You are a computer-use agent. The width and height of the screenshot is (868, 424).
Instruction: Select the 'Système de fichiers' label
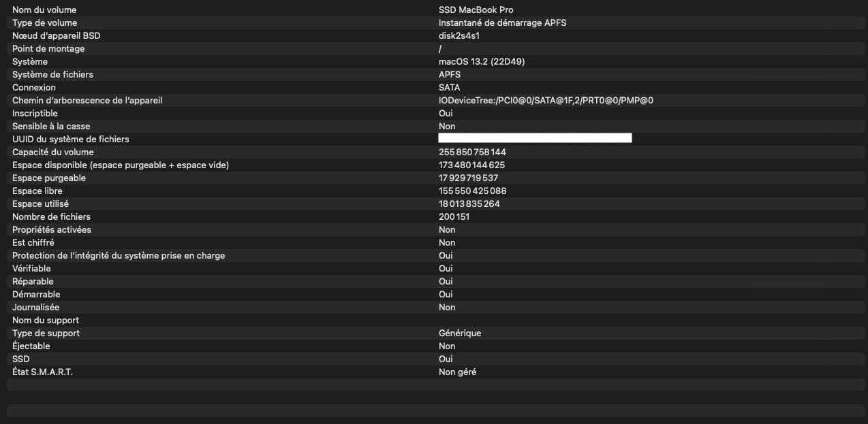52,75
